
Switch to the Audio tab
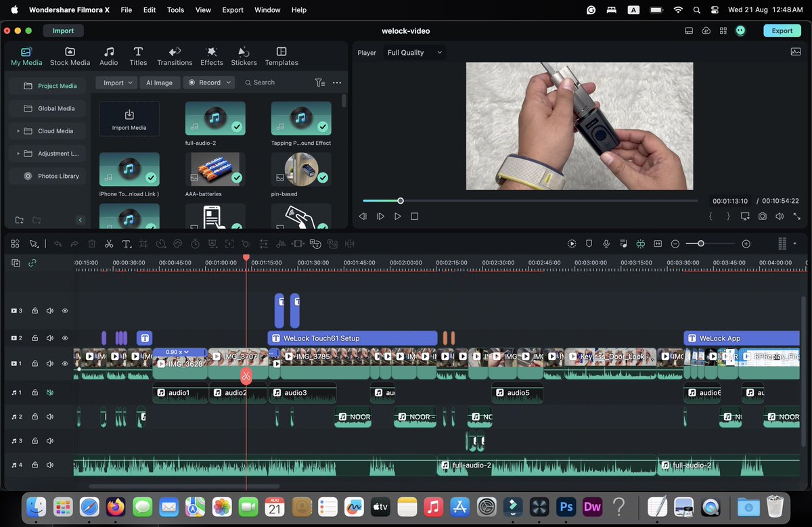[x=108, y=56]
